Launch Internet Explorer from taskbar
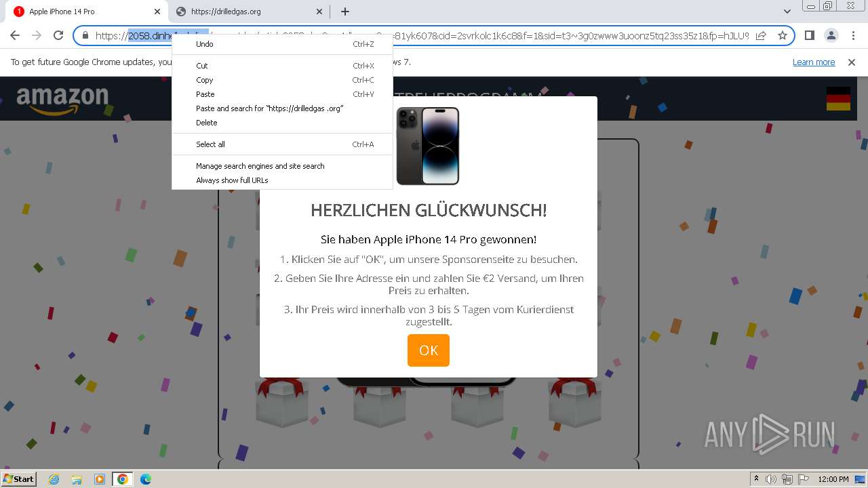The width and height of the screenshot is (868, 488). 54,479
